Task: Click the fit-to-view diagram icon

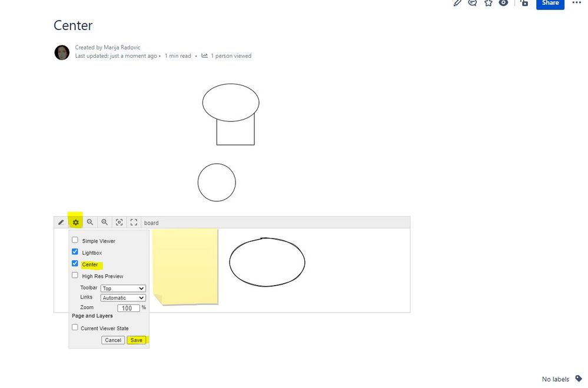Action: [119, 222]
